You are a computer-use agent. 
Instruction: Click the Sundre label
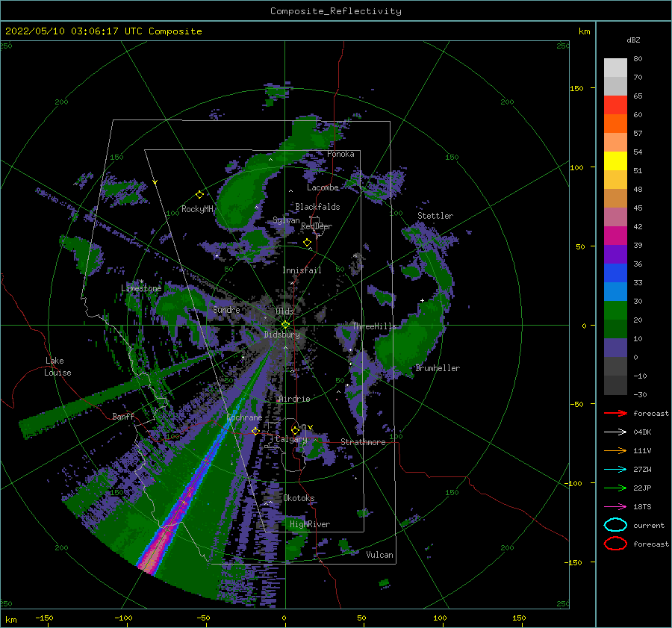pos(226,309)
